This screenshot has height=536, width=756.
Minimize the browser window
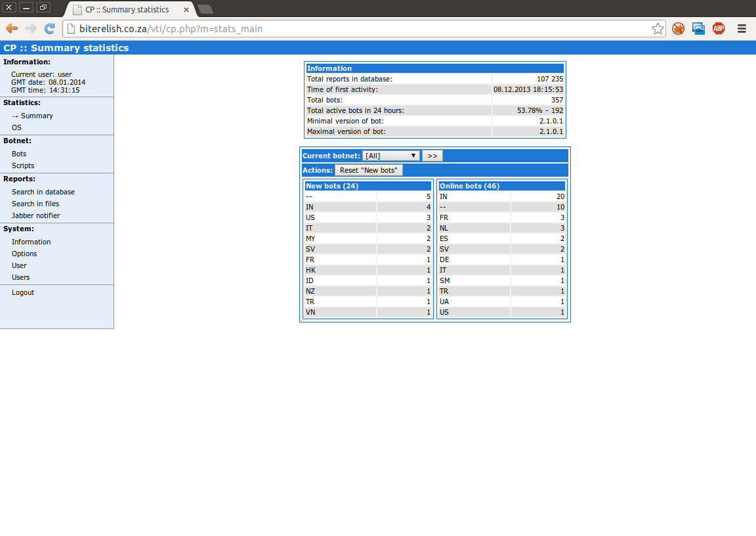(26, 7)
